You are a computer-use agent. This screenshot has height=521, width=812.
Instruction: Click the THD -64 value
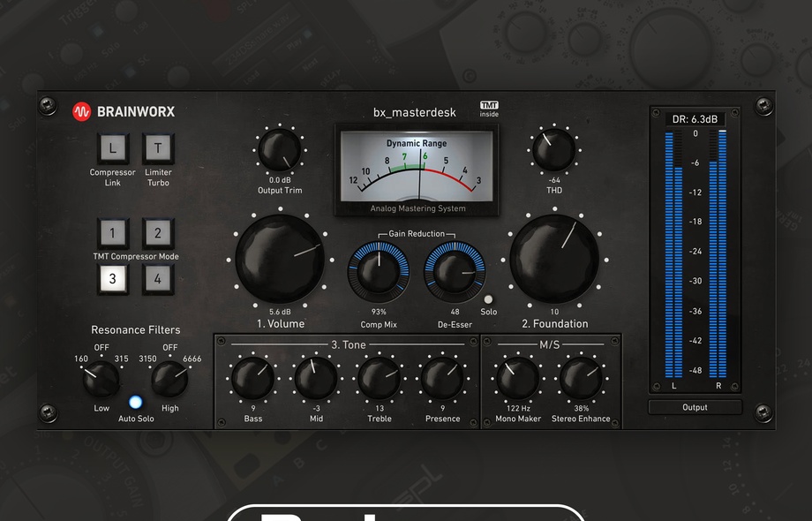click(x=554, y=180)
